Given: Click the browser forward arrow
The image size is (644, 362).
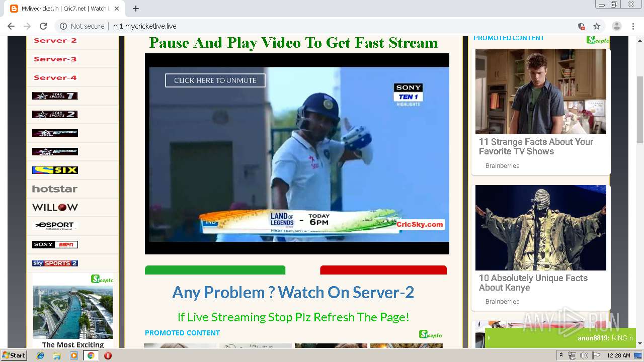Looking at the screenshot, I should (27, 26).
